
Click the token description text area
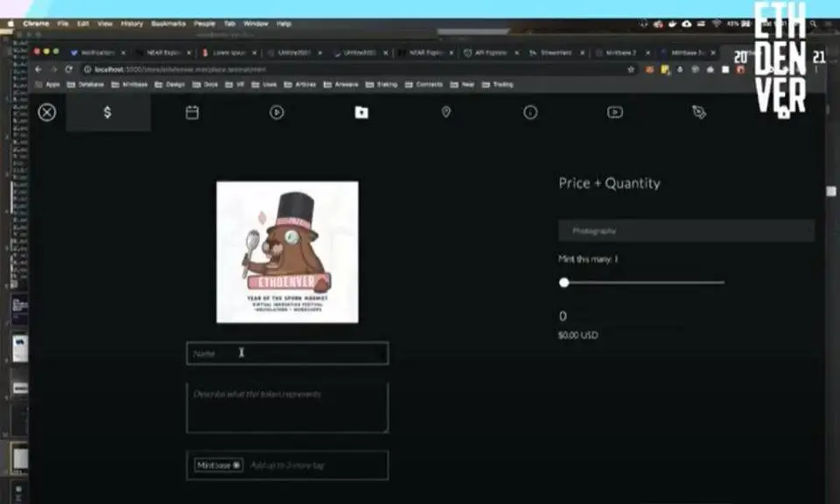[x=288, y=408]
